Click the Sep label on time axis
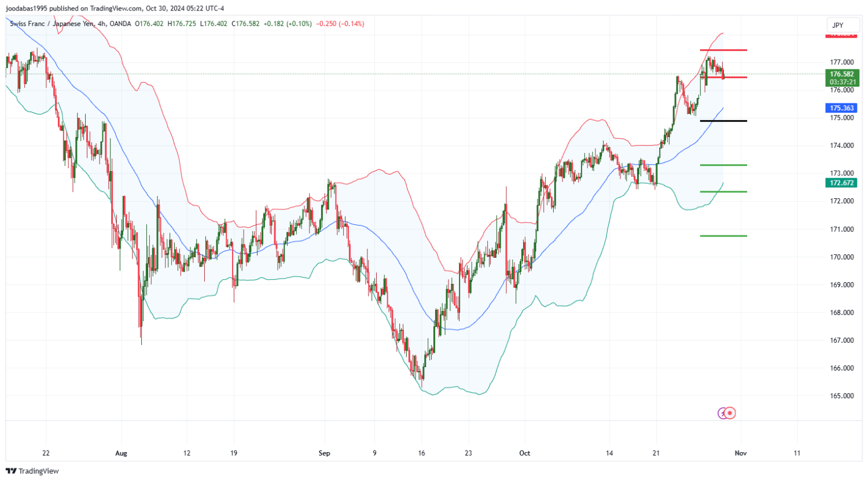The height and width of the screenshot is (481, 868). (325, 453)
